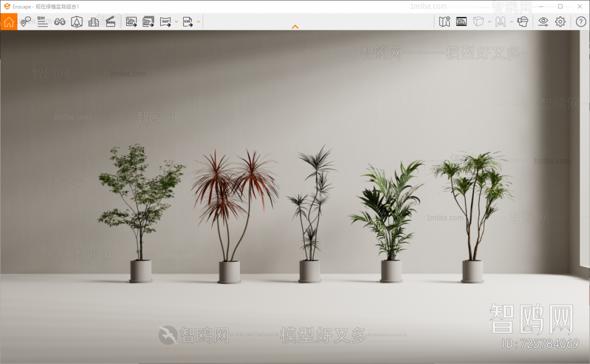
Task: Toggle the Safe Frame icon
Action: click(77, 22)
